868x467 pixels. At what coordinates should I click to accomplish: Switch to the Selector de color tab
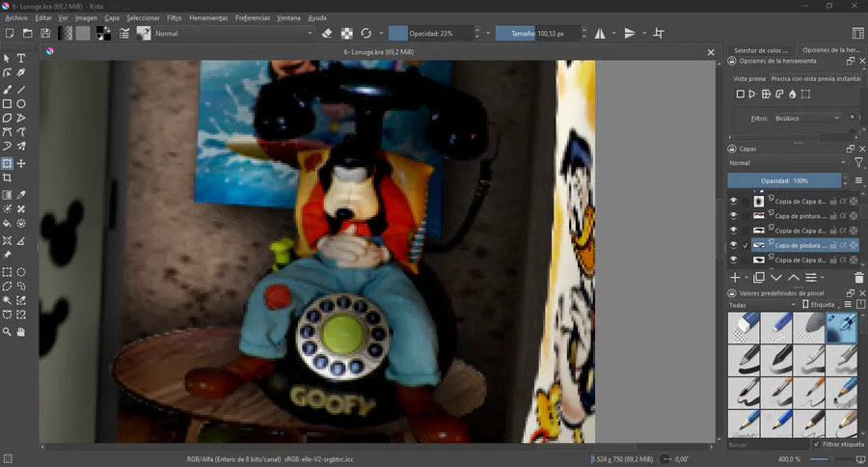tap(761, 50)
